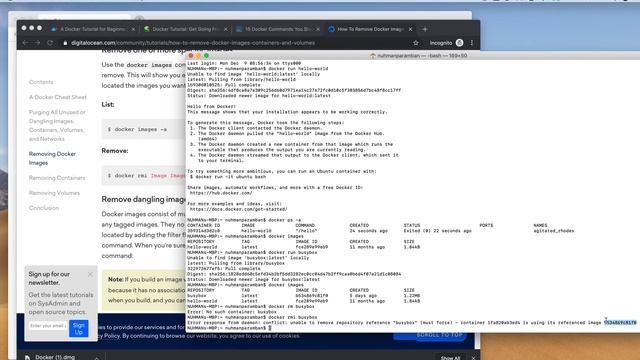Click 'Remove dangling images' heading
This screenshot has width=640, height=360.
143,199
